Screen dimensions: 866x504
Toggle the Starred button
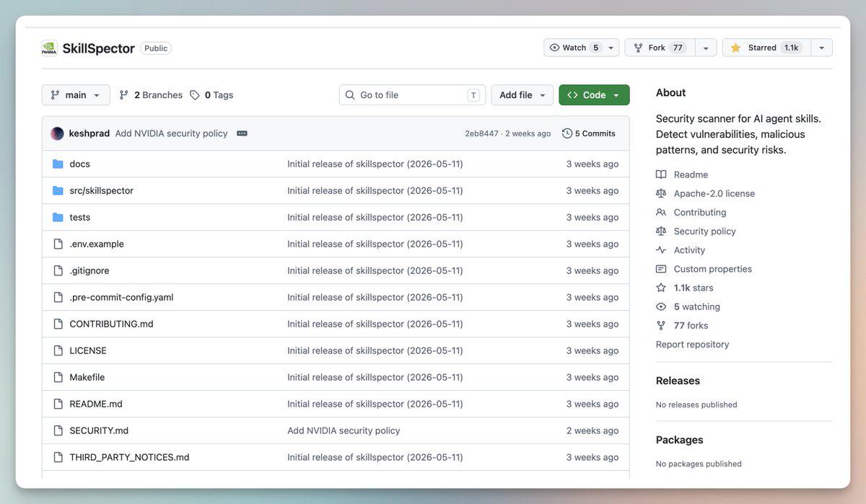[766, 48]
